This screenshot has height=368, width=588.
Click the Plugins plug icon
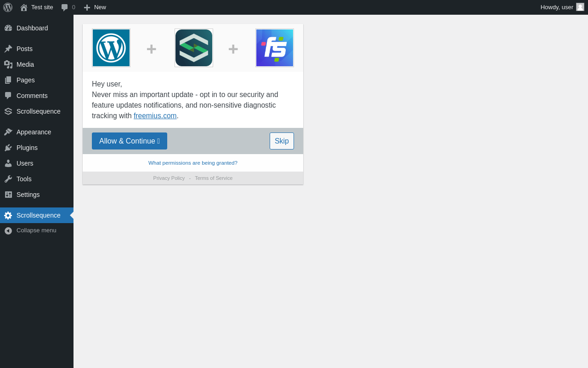(8, 148)
